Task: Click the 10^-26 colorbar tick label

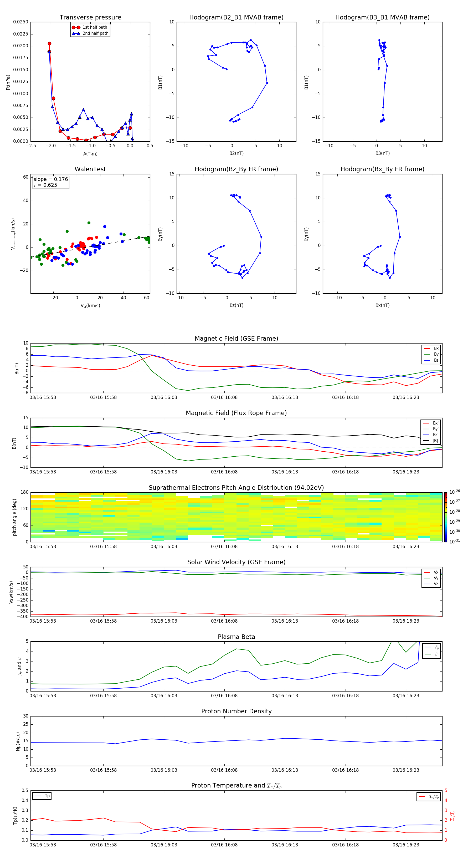Action: pos(455,492)
